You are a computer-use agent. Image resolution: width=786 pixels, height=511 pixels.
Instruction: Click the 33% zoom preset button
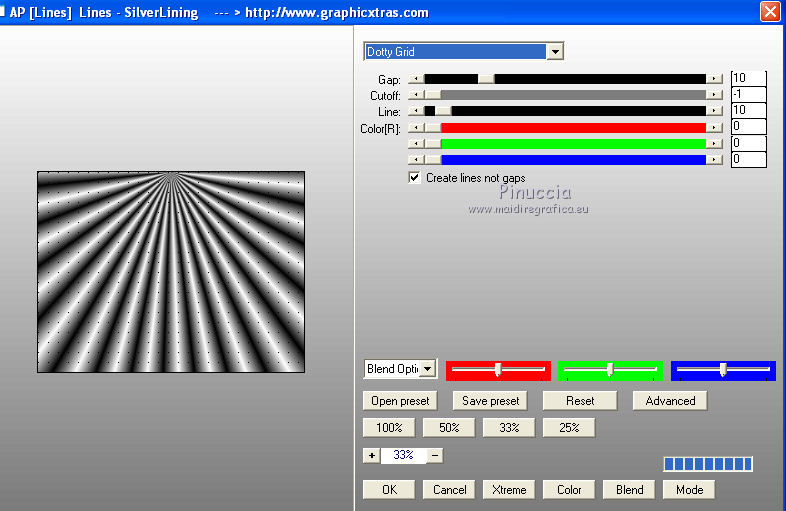click(x=509, y=428)
